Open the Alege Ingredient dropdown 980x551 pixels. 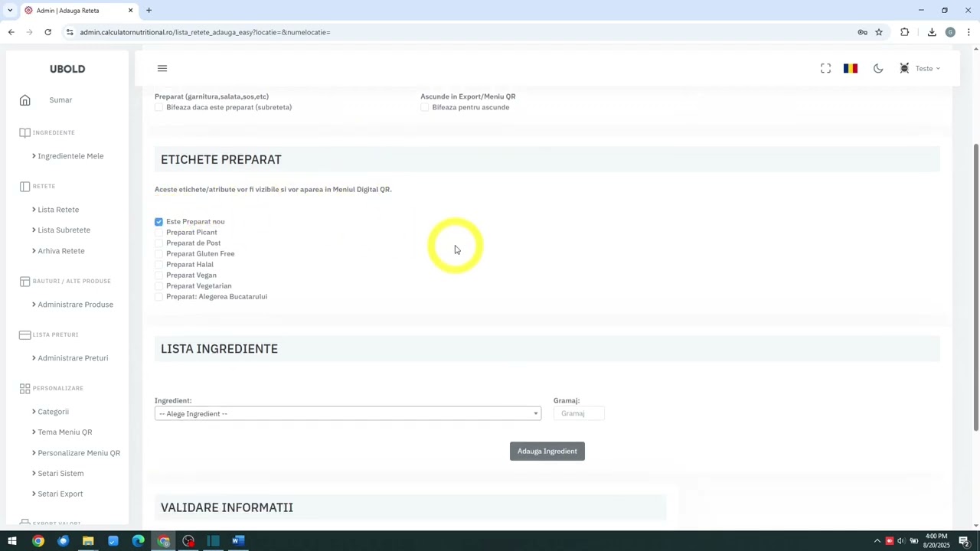coord(348,414)
